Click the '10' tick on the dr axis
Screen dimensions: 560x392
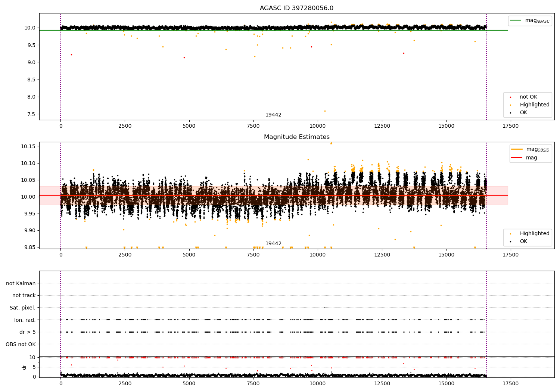[x=33, y=357]
